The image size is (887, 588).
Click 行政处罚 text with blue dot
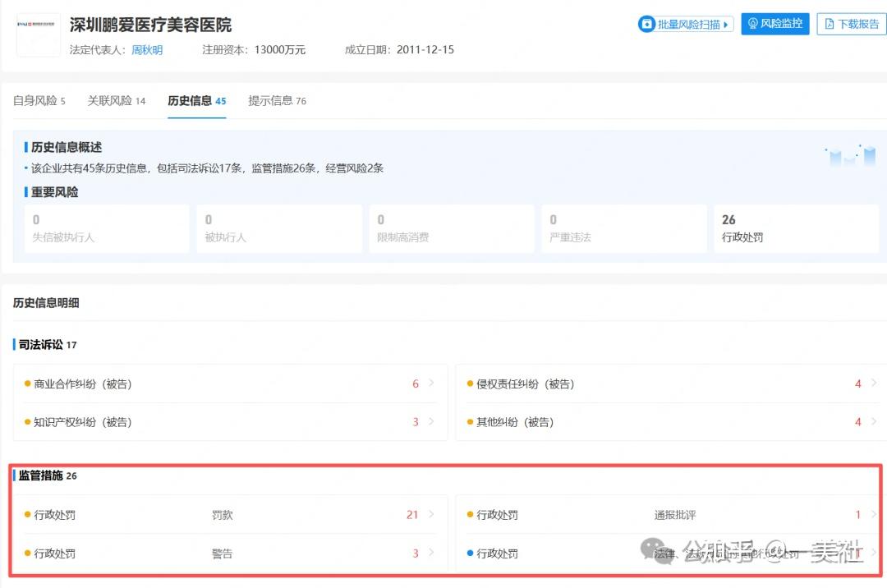click(x=497, y=554)
